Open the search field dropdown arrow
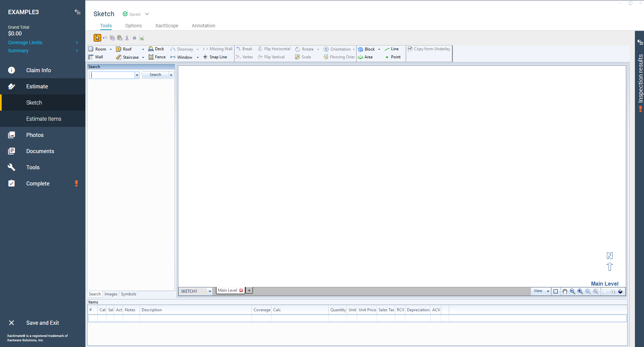644x347 pixels. tap(137, 75)
